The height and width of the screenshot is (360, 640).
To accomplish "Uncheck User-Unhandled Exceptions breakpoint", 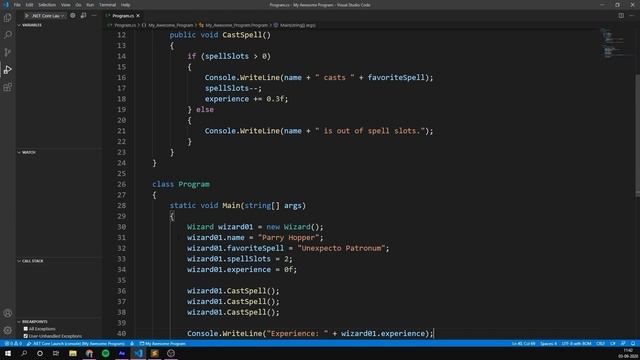I will [x=26, y=336].
